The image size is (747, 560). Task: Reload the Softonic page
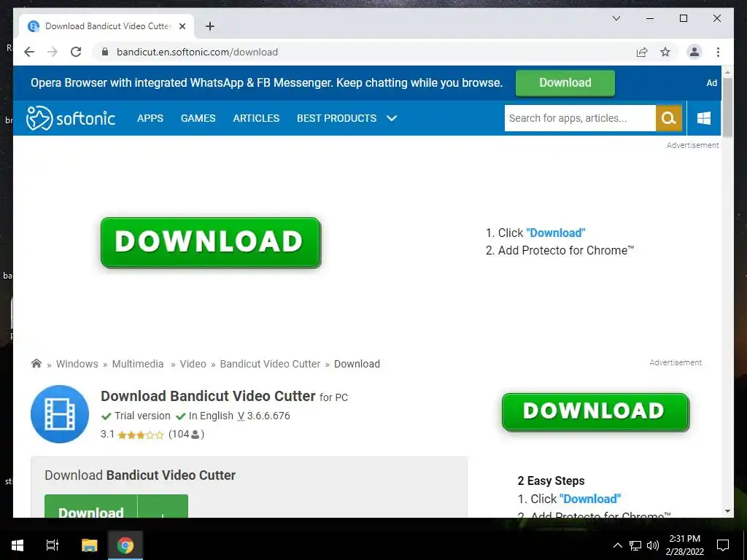[76, 52]
